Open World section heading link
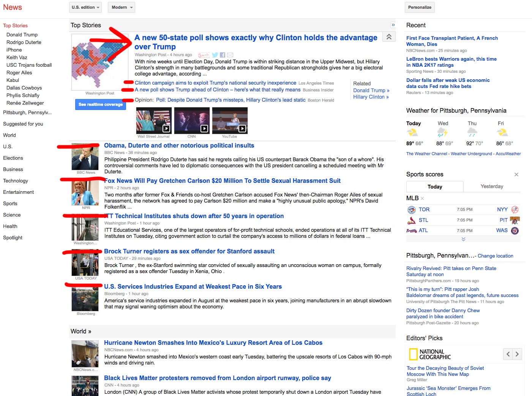This screenshot has height=396, width=532. (81, 332)
